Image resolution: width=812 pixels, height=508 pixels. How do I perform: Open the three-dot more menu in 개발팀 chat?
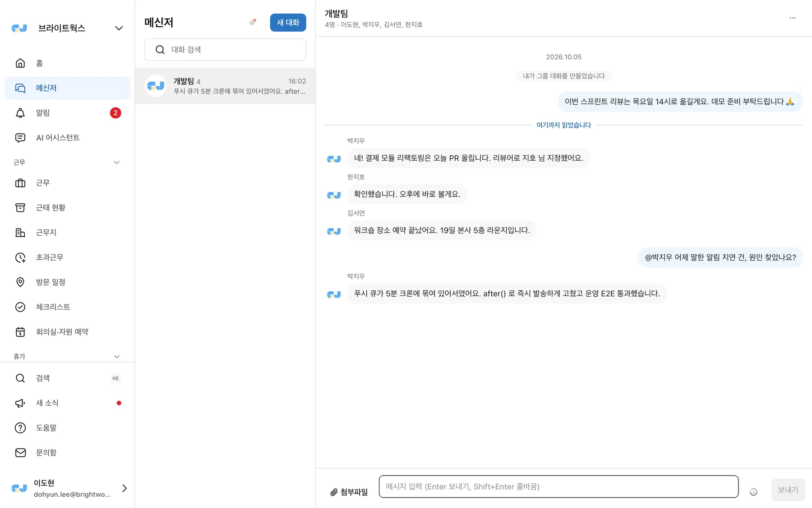(793, 18)
